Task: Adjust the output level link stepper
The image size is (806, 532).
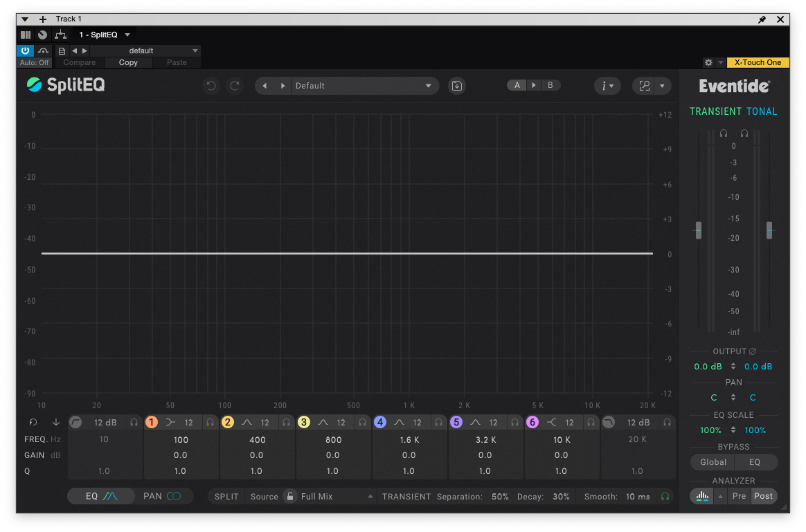Action: coord(733,366)
